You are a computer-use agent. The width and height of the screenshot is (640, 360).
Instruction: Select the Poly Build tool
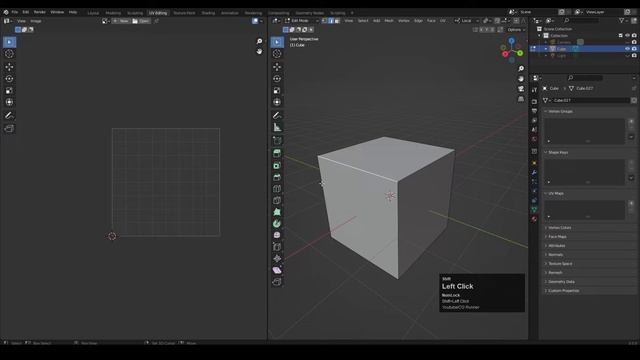[x=277, y=212]
